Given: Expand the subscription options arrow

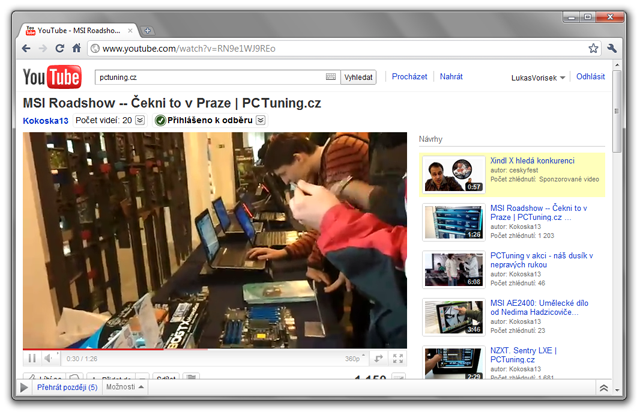Looking at the screenshot, I should click(x=260, y=120).
